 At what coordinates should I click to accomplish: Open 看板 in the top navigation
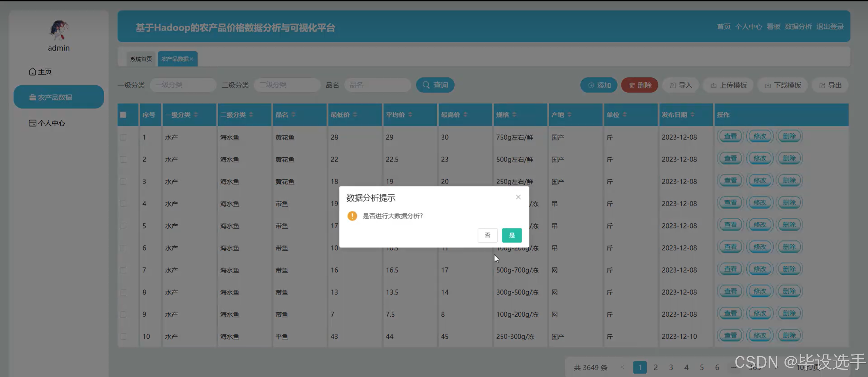tap(773, 27)
